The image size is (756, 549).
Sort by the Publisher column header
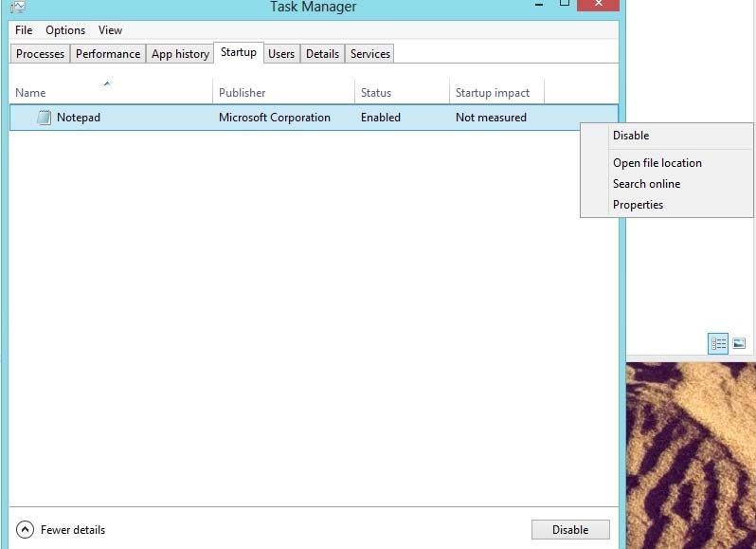pyautogui.click(x=283, y=92)
